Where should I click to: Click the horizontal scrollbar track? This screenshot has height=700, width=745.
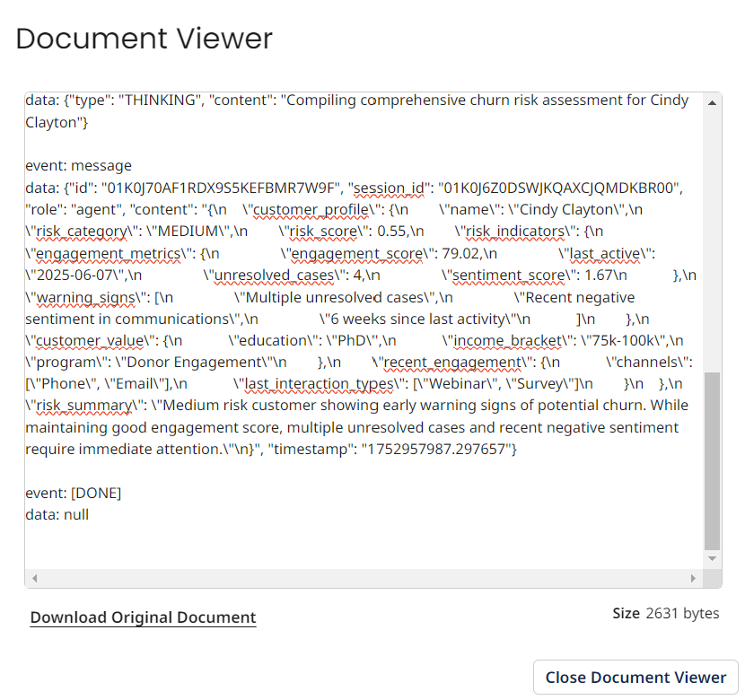[359, 577]
